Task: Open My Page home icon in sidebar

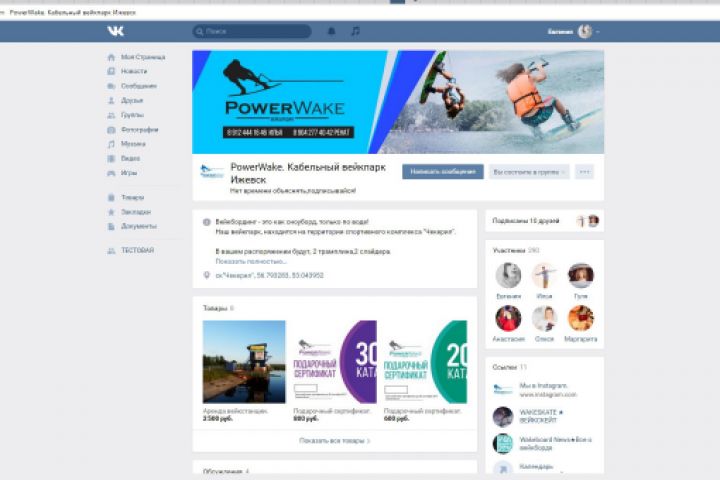Action: click(111, 57)
